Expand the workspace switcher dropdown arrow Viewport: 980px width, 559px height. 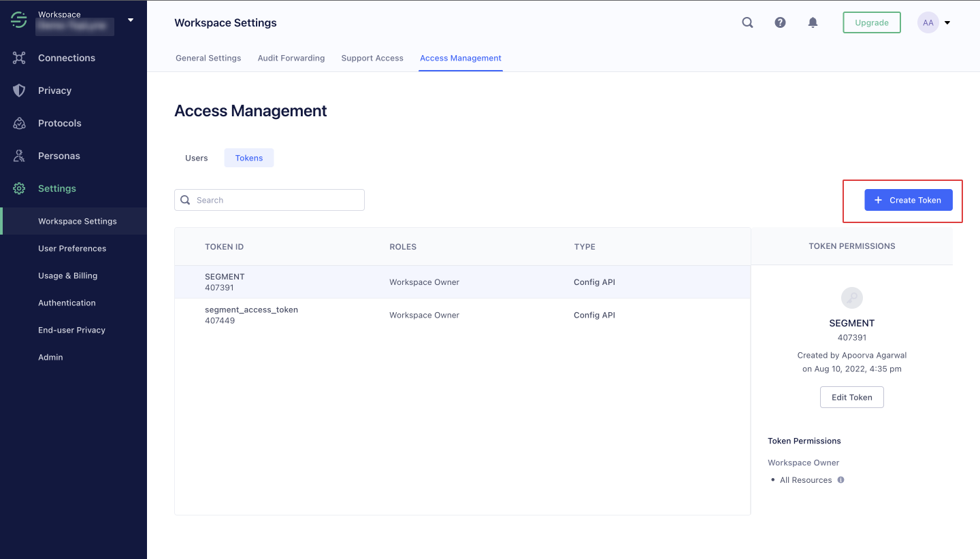pyautogui.click(x=131, y=20)
